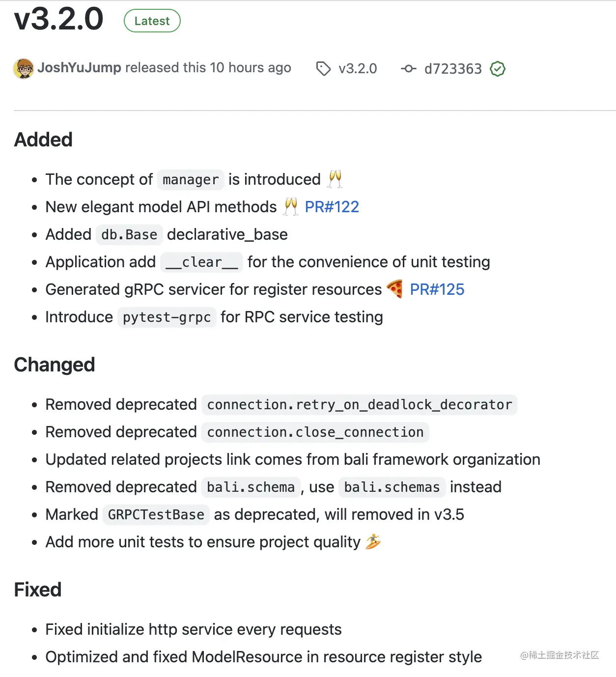Click the pizza slice emoji
Screen dimensions: 616x677
tap(395, 289)
